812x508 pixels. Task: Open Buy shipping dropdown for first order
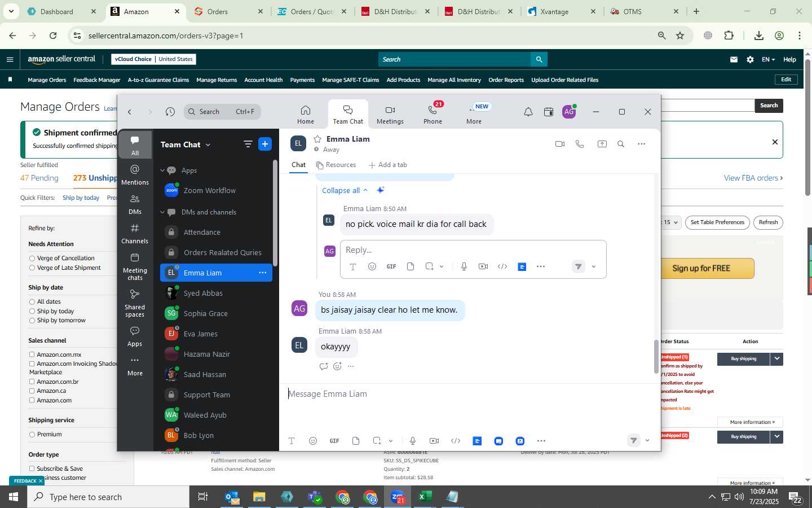click(777, 358)
